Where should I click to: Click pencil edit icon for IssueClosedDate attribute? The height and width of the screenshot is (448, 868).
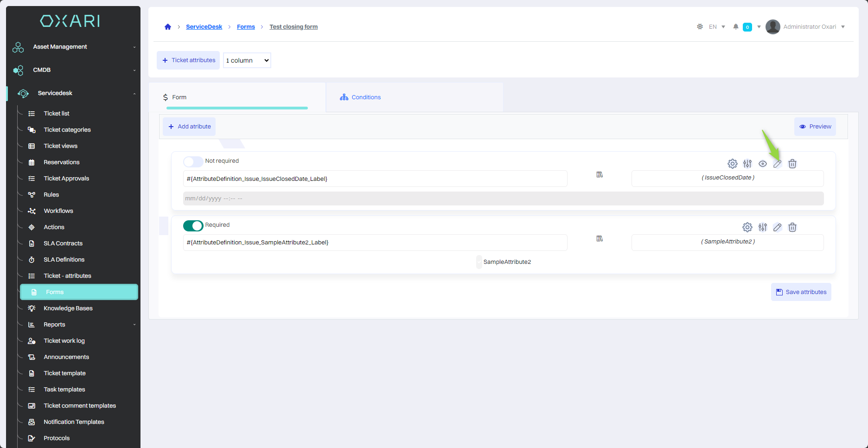[x=778, y=164]
